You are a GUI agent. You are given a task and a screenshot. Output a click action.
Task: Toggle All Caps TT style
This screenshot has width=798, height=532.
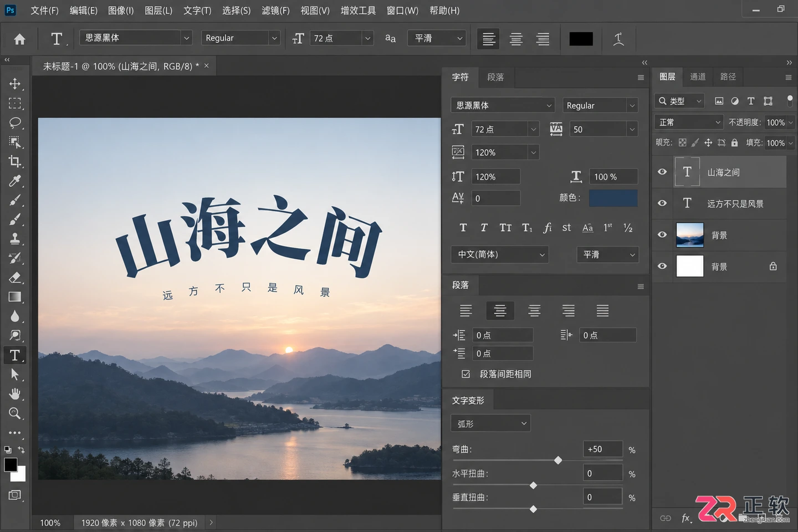pyautogui.click(x=505, y=228)
